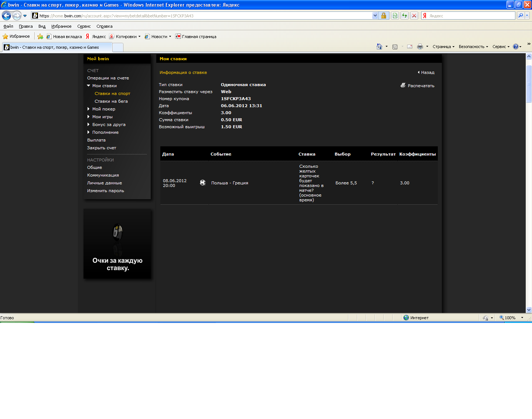Viewport: 532px width, 419px height.
Task: Click the Refresh page green arrows icon
Action: tap(405, 16)
